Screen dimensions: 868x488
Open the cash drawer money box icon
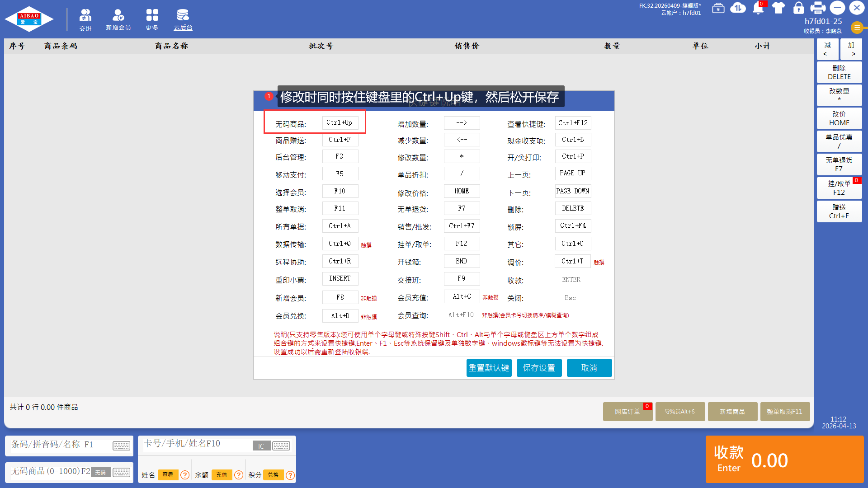(x=718, y=8)
